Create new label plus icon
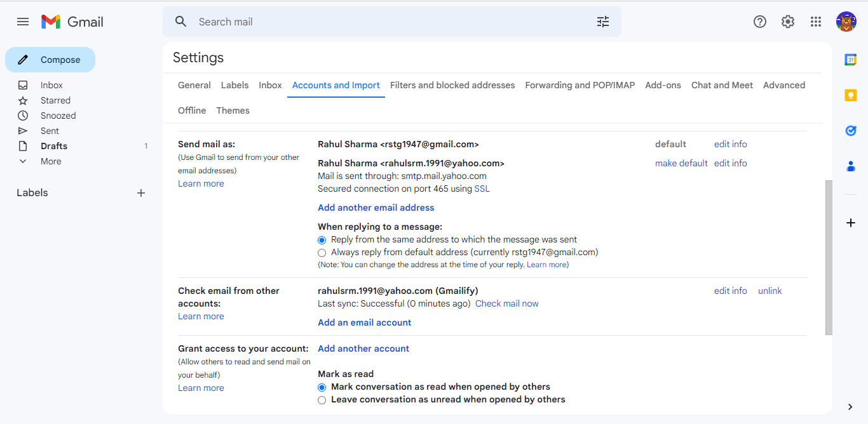Screen dimensions: 868x424 point(141,193)
